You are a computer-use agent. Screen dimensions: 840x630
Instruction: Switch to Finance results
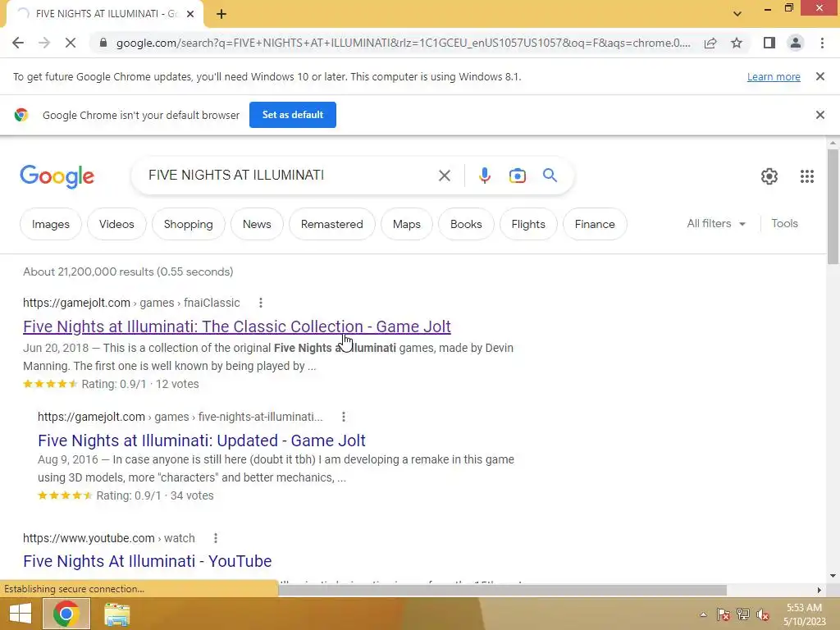click(x=595, y=224)
